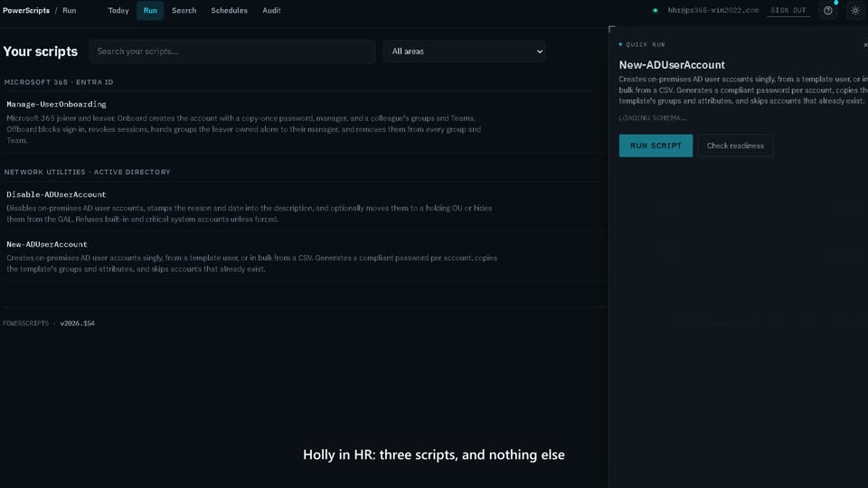This screenshot has height=488, width=868.
Task: Click the Check readiness button
Action: pyautogui.click(x=735, y=145)
